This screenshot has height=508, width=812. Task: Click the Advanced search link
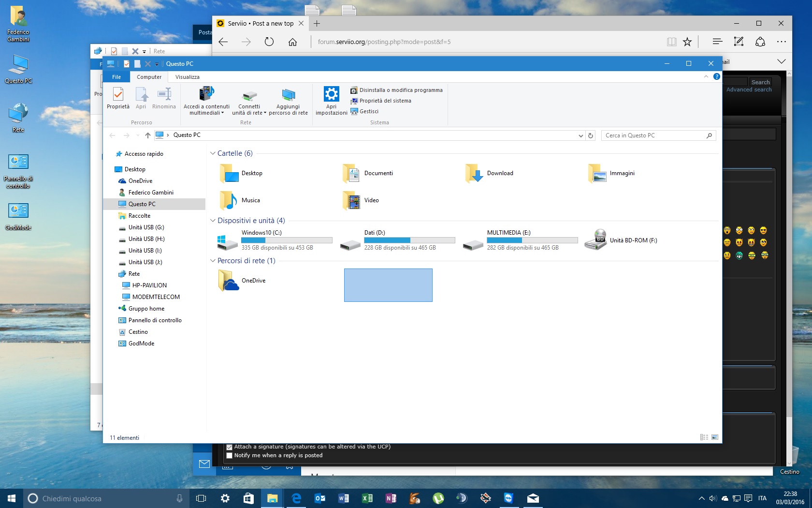pyautogui.click(x=749, y=90)
